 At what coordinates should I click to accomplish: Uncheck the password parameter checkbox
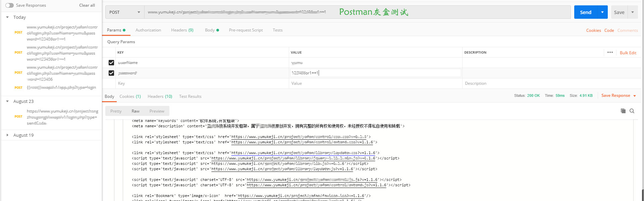pos(111,73)
